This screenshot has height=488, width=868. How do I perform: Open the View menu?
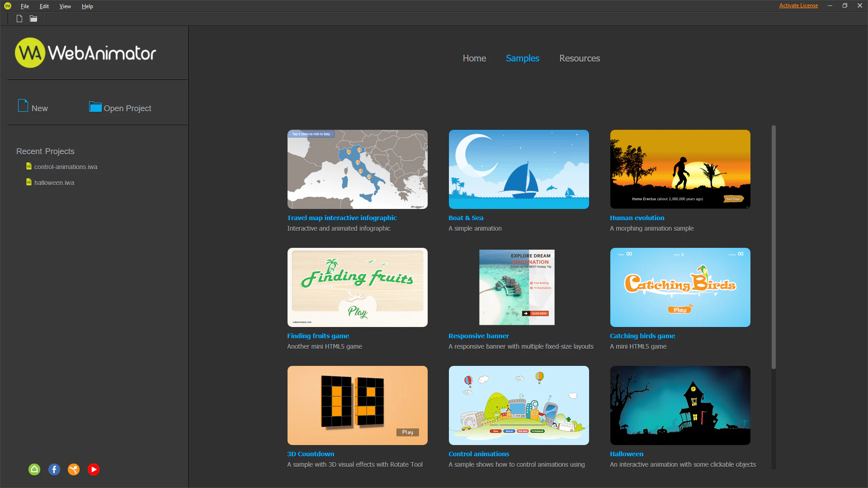click(x=65, y=6)
